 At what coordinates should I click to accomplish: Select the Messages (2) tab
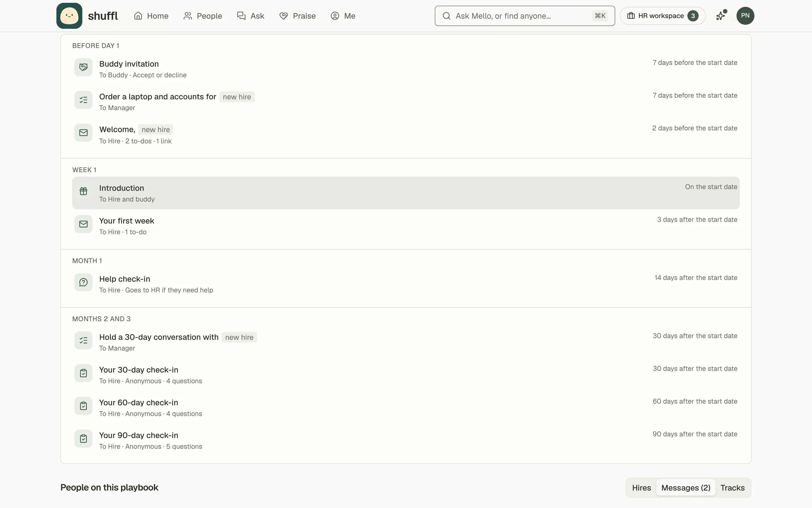click(686, 487)
